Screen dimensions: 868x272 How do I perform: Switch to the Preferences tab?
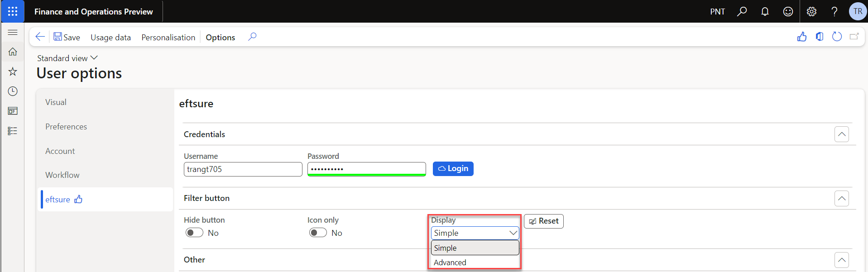pyautogui.click(x=66, y=127)
